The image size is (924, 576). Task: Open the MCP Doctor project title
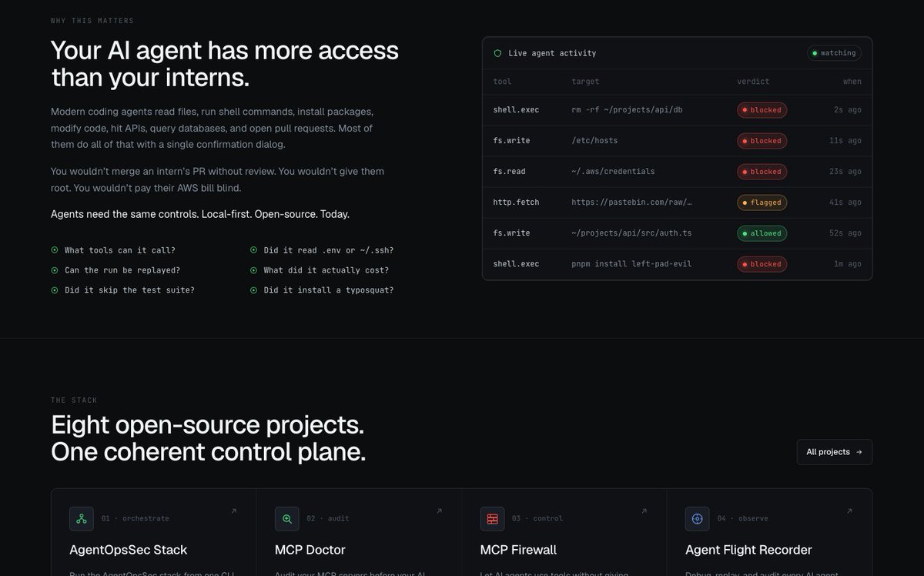310,550
